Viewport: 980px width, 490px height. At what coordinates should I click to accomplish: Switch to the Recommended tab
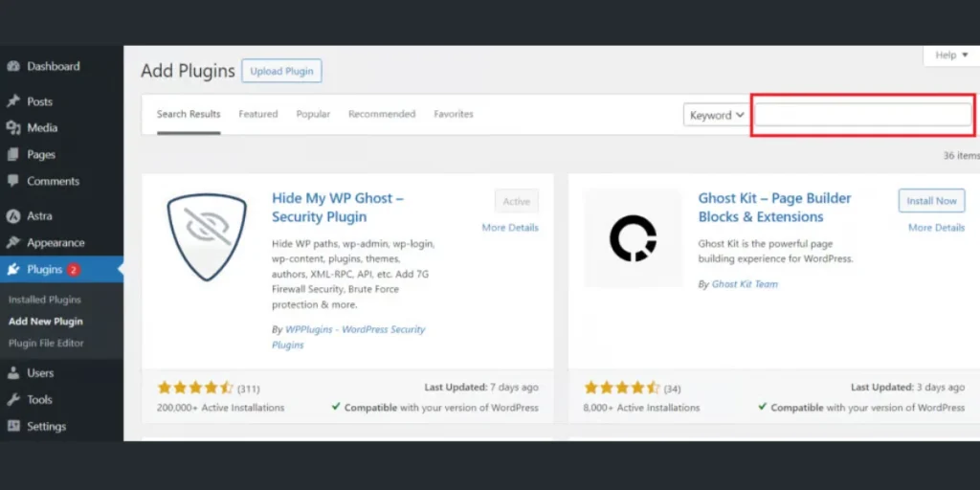point(382,115)
